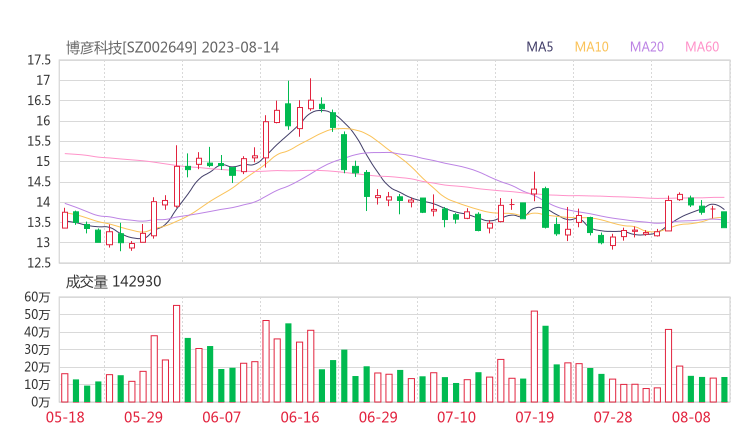The image size is (740, 440).
Task: Click the 07-10 date axis label
Action: click(456, 417)
